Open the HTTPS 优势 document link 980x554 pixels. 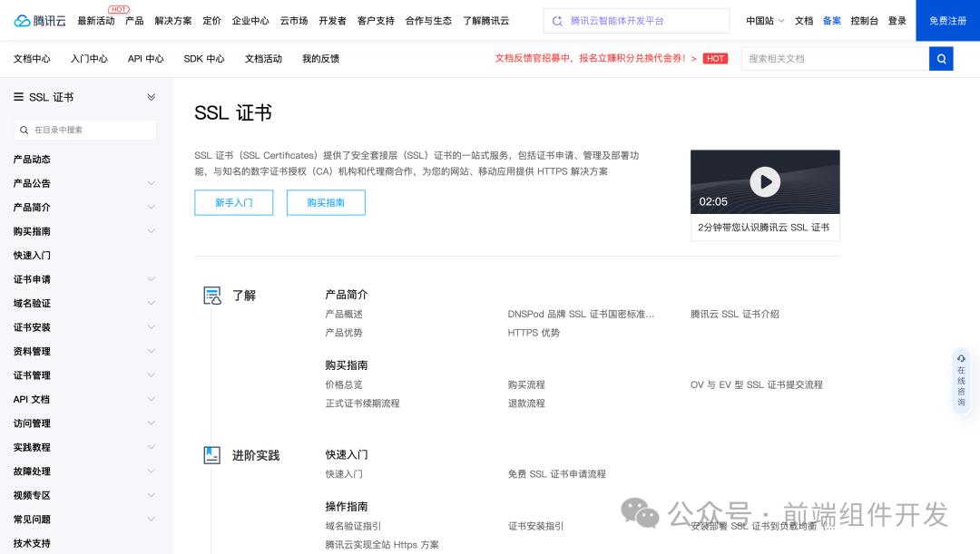(x=534, y=332)
